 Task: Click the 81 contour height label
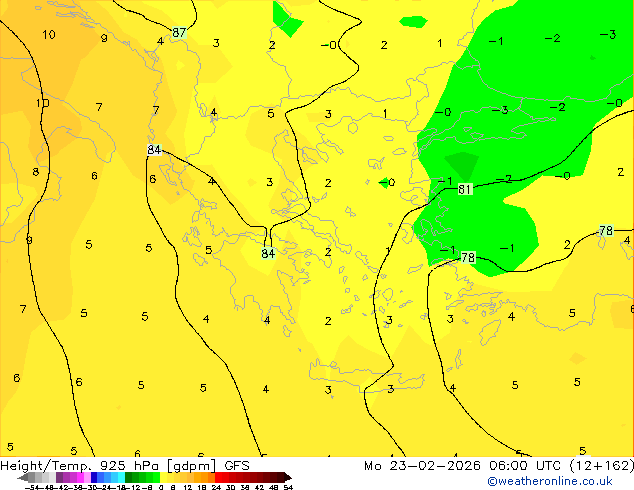coord(465,189)
